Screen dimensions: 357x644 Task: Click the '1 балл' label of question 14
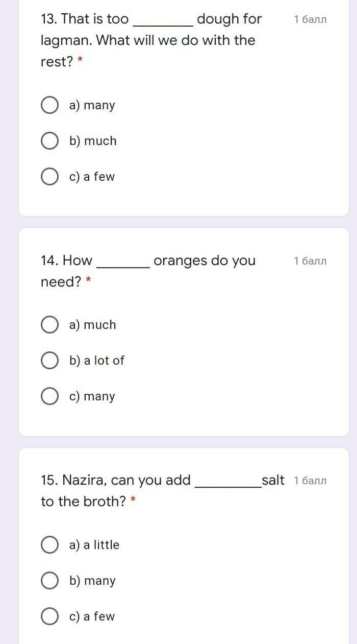click(310, 261)
